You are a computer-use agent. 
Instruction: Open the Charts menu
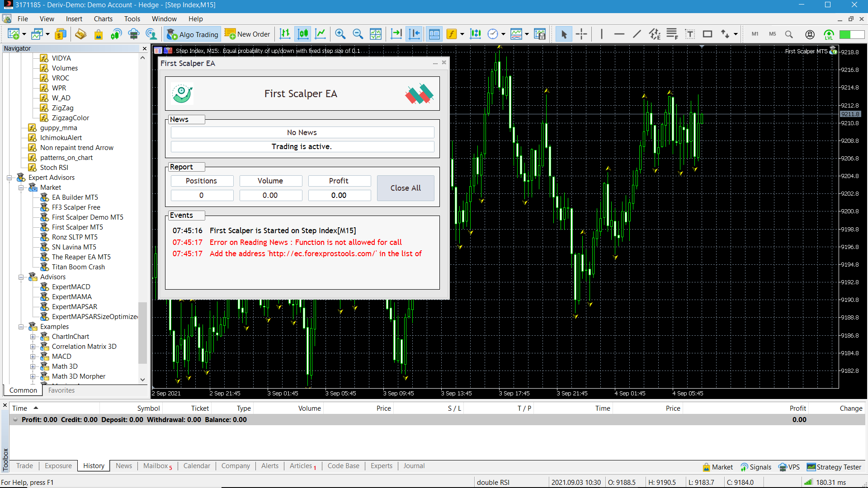click(x=103, y=19)
